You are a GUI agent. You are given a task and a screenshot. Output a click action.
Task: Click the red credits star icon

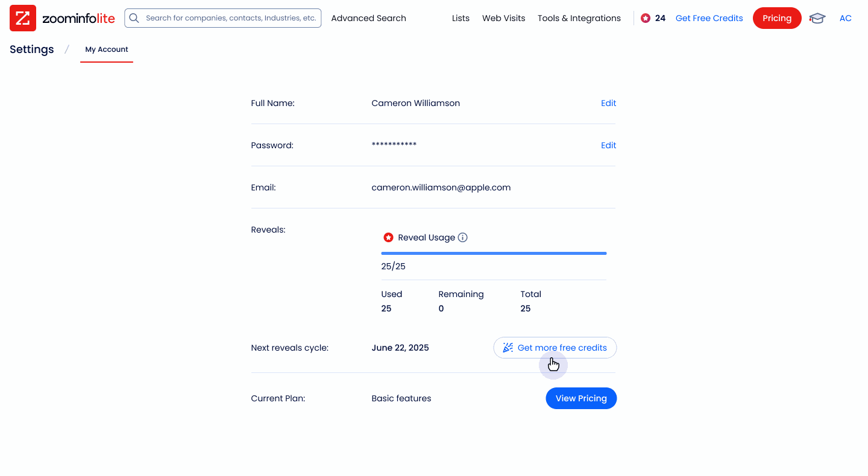646,18
